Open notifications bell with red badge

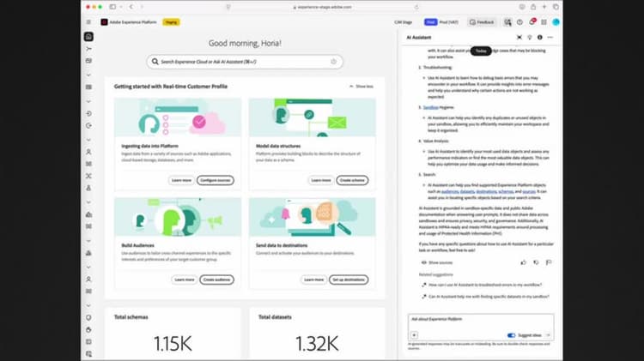(532, 21)
